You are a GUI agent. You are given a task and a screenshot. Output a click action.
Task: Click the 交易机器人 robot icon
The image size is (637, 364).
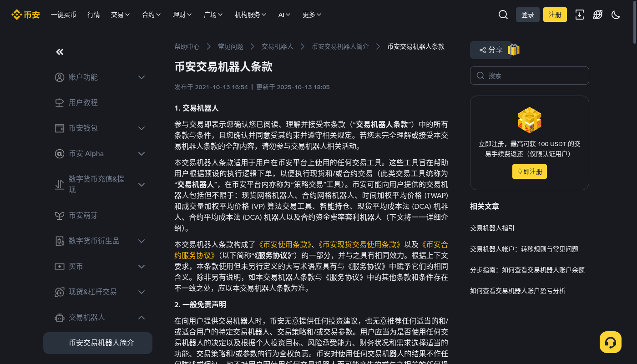[60, 318]
